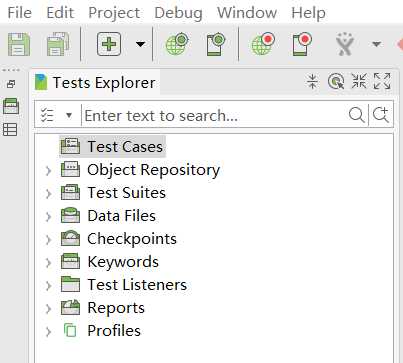Image resolution: width=403 pixels, height=363 pixels.
Task: Expand the Keywords node
Action: [49, 263]
